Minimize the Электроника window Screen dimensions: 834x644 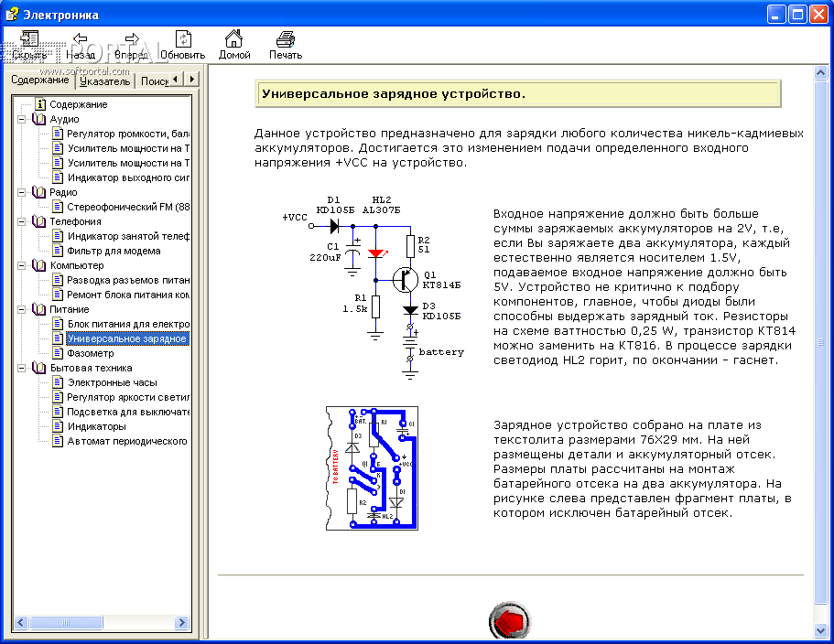pos(776,15)
